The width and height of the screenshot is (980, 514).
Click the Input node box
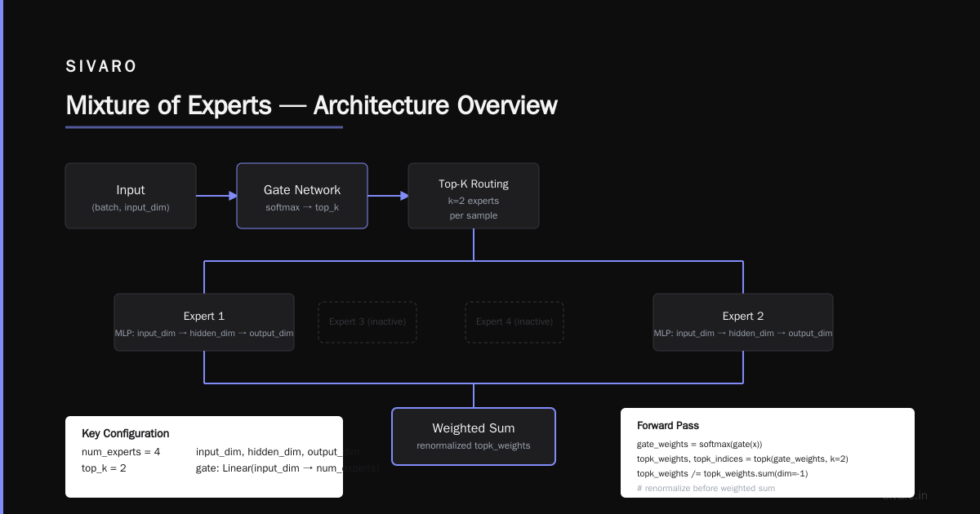point(131,196)
